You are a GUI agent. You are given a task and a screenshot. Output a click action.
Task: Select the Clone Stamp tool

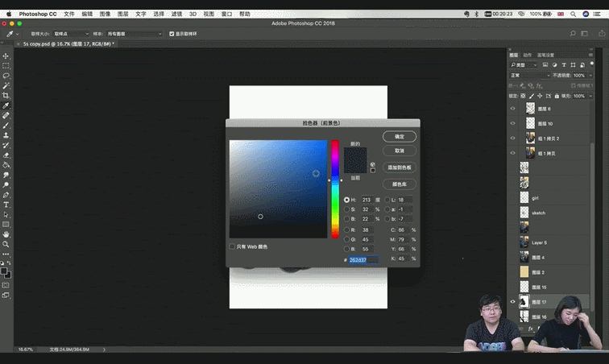pyautogui.click(x=6, y=135)
